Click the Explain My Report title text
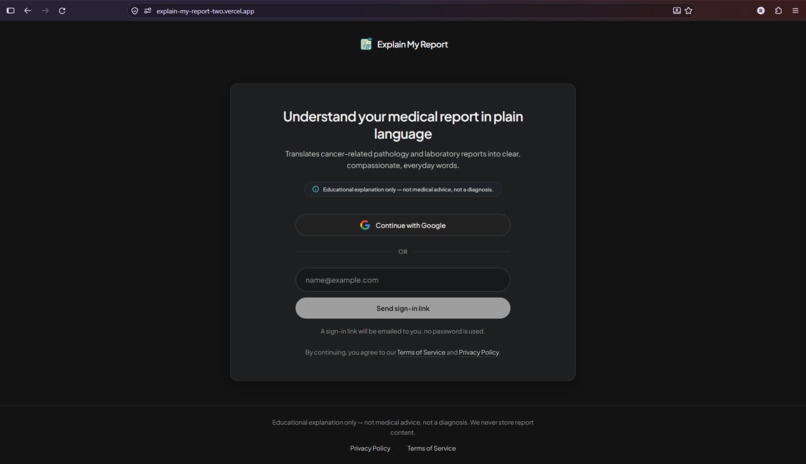The image size is (806, 464). click(412, 45)
